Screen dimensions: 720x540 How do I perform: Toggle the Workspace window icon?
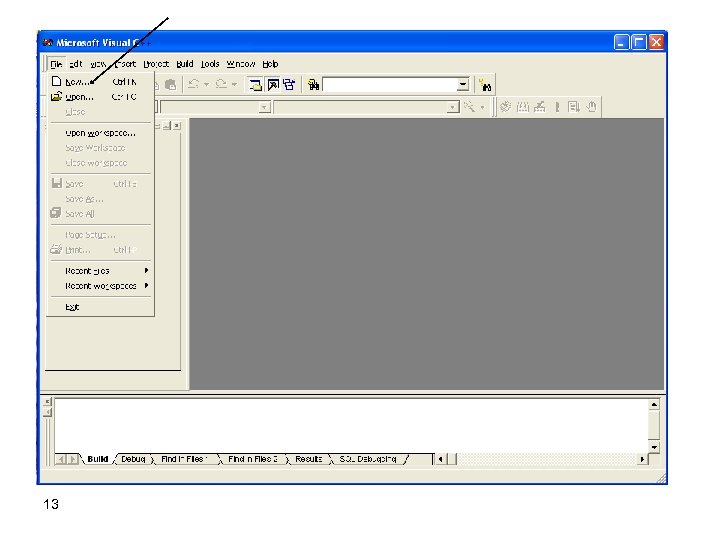tap(255, 84)
